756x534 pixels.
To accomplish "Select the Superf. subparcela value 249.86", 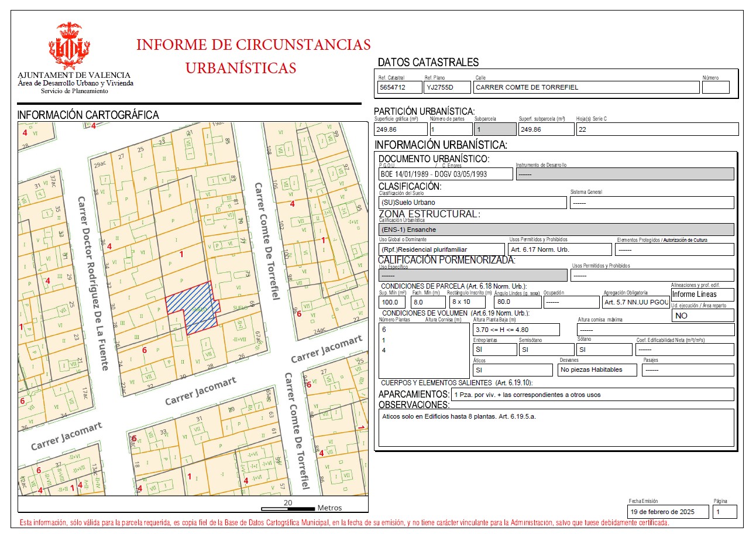I will (546, 129).
